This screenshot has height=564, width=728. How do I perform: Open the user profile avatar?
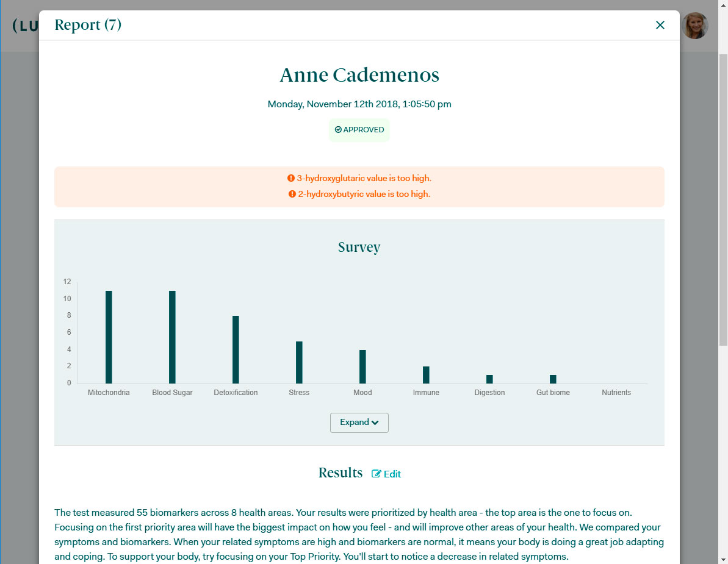695,26
